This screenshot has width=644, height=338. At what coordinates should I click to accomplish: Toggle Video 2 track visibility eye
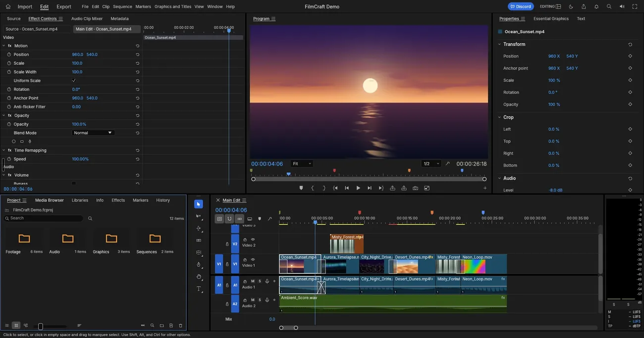point(253,240)
